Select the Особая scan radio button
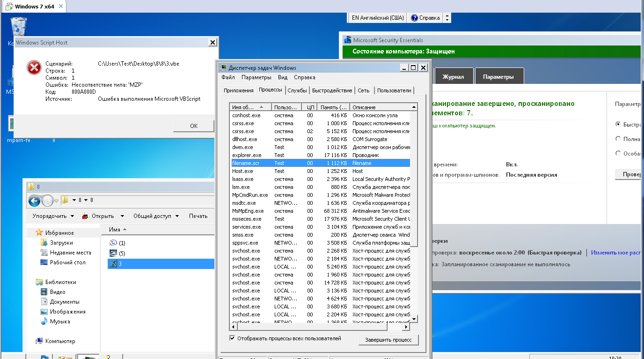This screenshot has width=644, height=359. pyautogui.click(x=618, y=153)
